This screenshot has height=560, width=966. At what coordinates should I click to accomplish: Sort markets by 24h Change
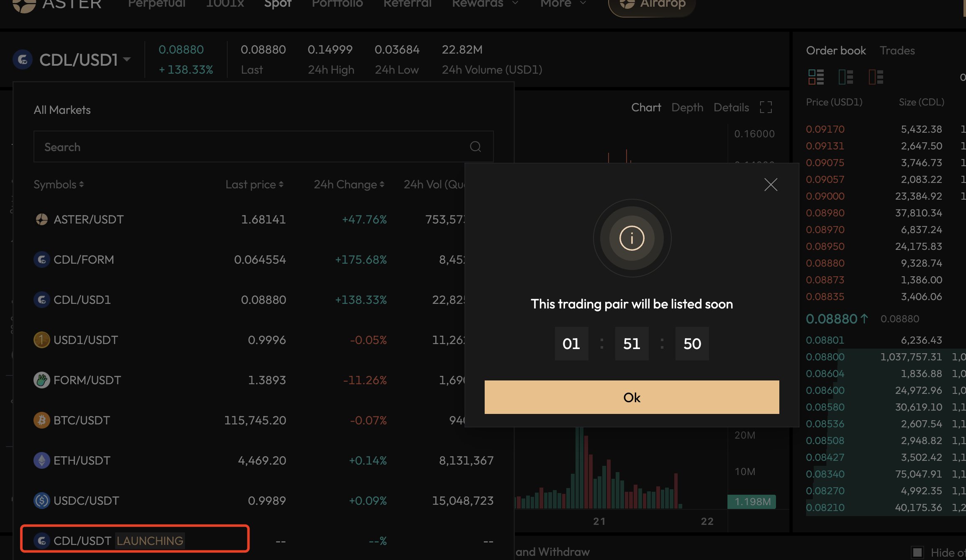coord(349,185)
